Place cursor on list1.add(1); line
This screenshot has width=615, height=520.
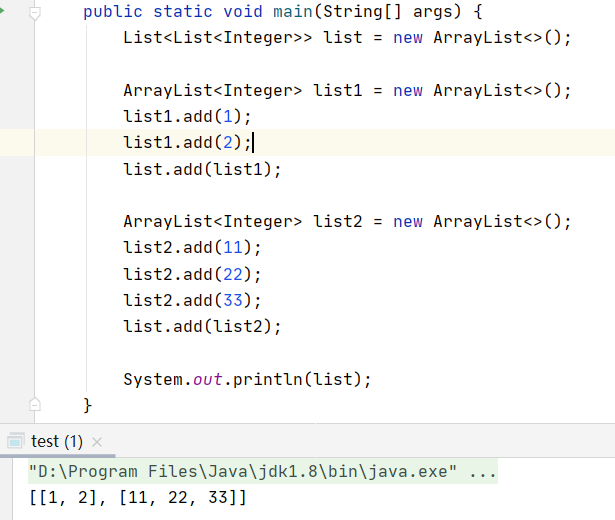click(187, 116)
